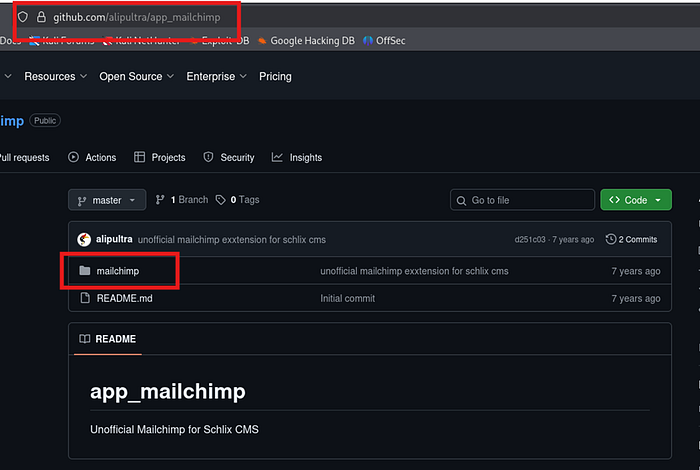Click the '7 years ago' in README.md row
The width and height of the screenshot is (700, 470).
click(636, 298)
